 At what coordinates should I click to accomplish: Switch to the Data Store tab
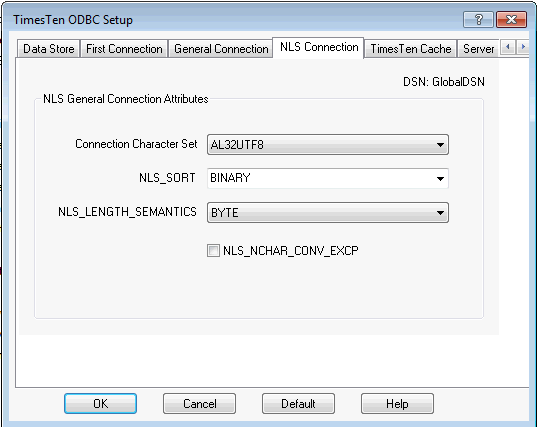(49, 49)
